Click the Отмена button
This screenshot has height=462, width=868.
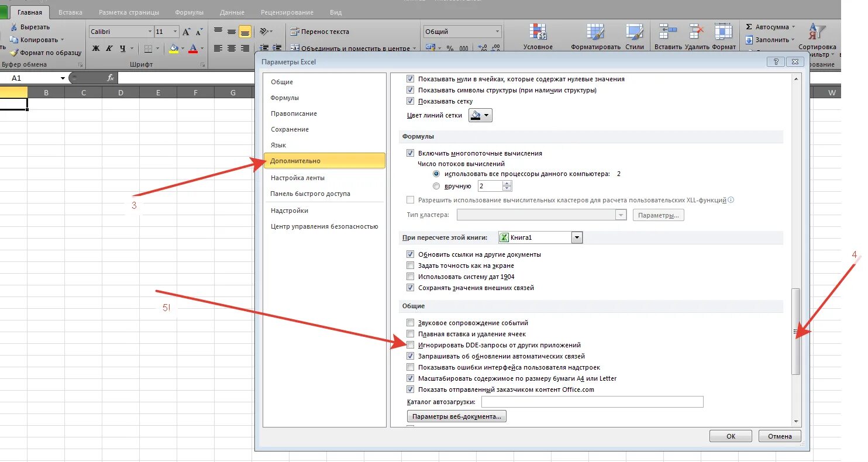tap(780, 436)
